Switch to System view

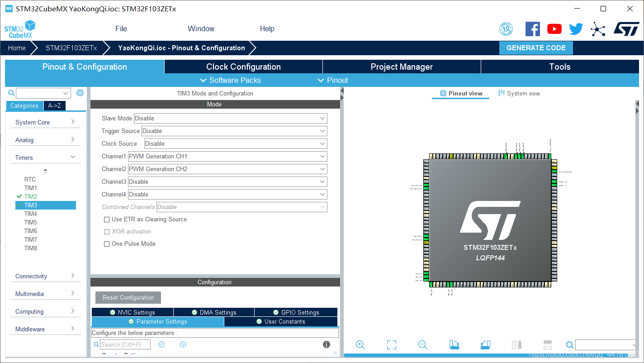[519, 93]
